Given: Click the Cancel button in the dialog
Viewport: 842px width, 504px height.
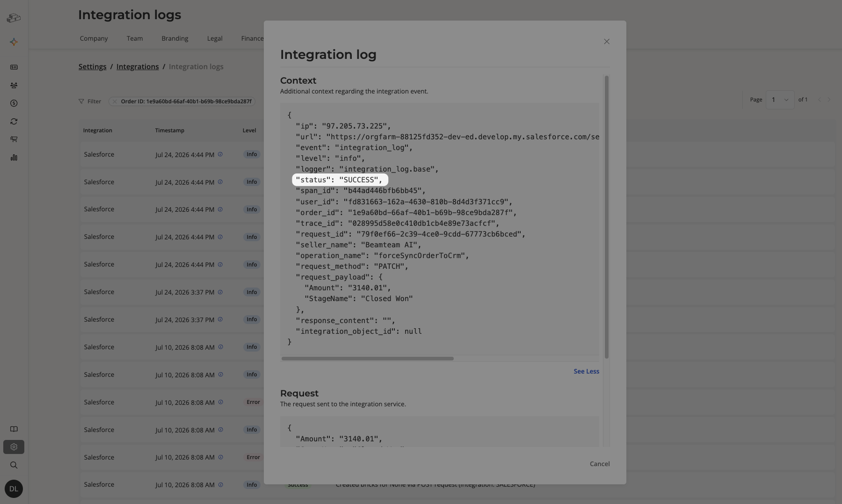Looking at the screenshot, I should [x=600, y=464].
